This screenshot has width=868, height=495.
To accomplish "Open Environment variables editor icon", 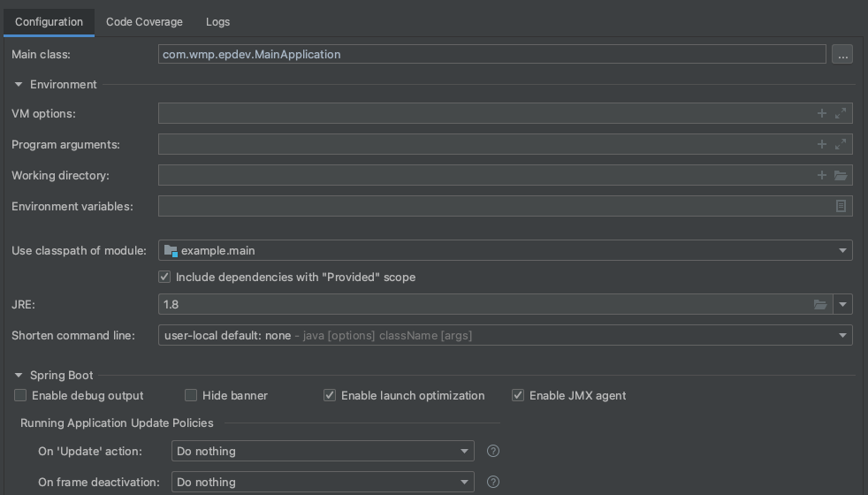I will tap(841, 206).
